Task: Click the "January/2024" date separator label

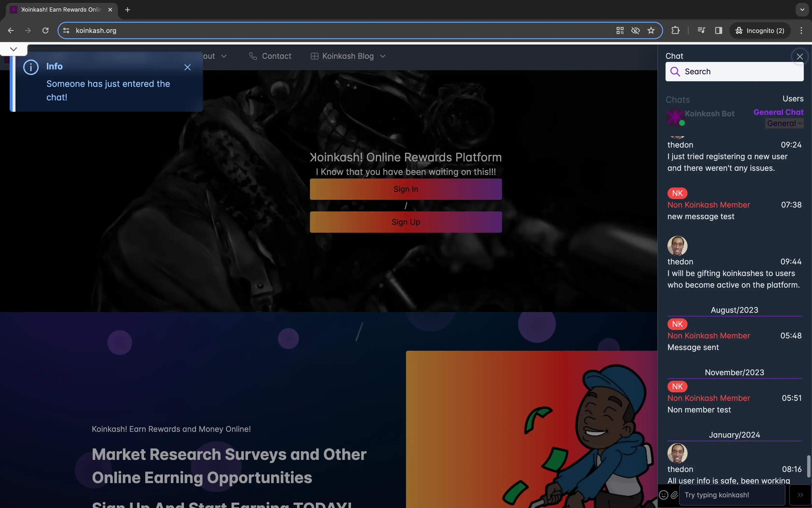Action: pos(734,435)
